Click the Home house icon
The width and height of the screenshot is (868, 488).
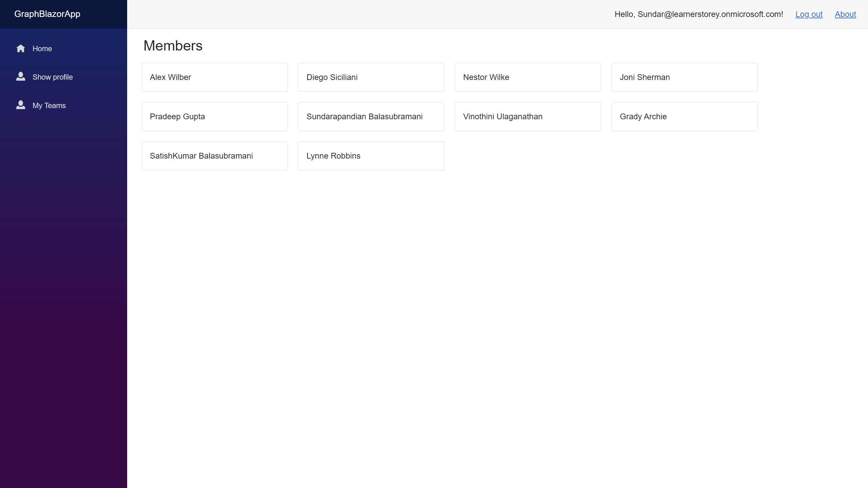[x=21, y=48]
